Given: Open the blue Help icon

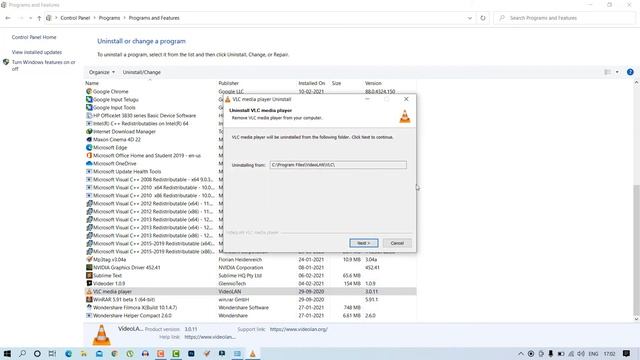Looking at the screenshot, I should point(630,72).
